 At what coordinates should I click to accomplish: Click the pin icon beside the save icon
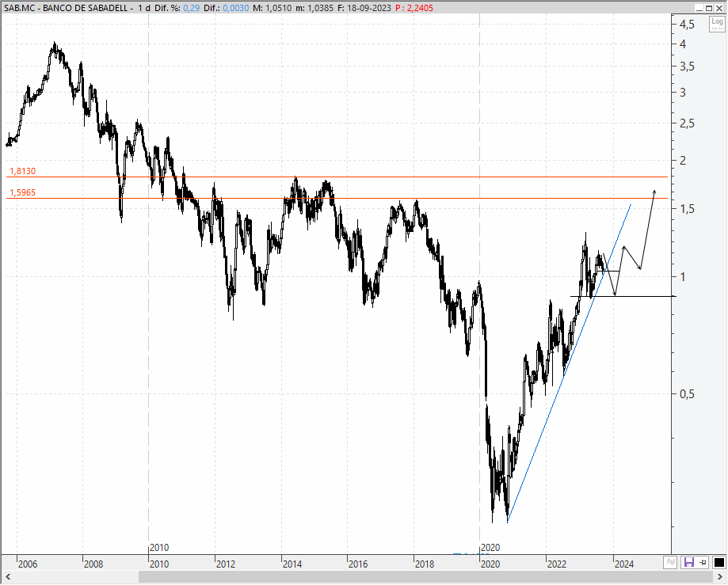[703, 563]
